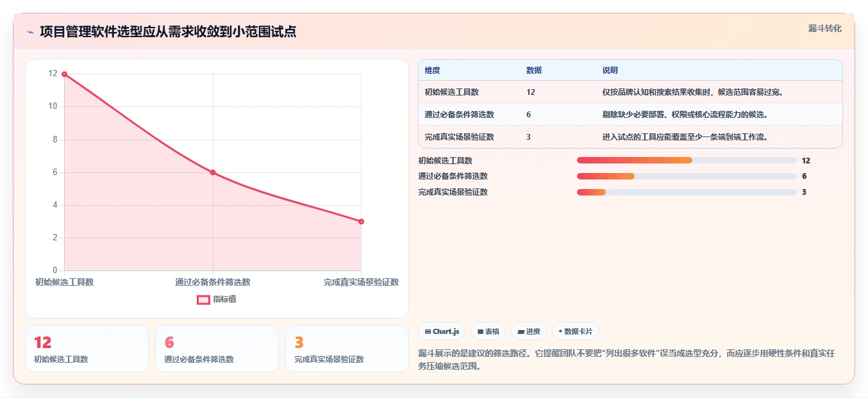
Task: Click the 通过必备条件筛选数 x-axis label under chart
Action: click(x=213, y=282)
